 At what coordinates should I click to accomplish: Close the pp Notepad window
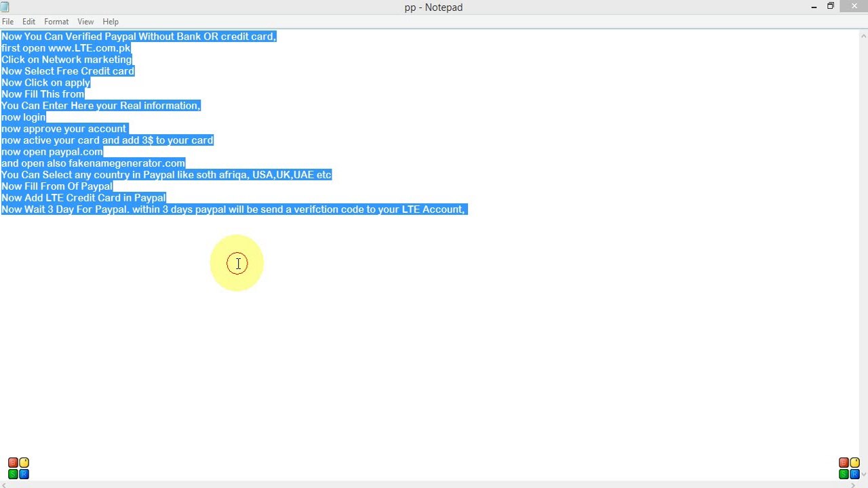click(854, 6)
